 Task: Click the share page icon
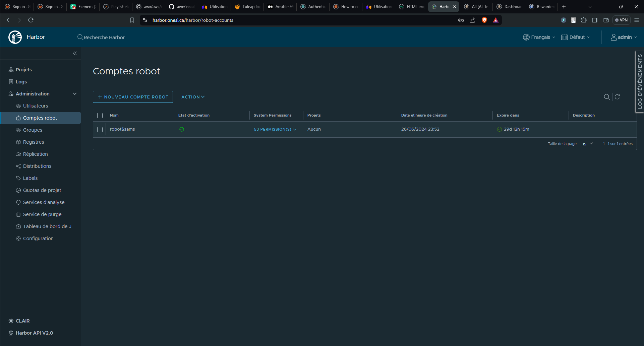pos(472,20)
